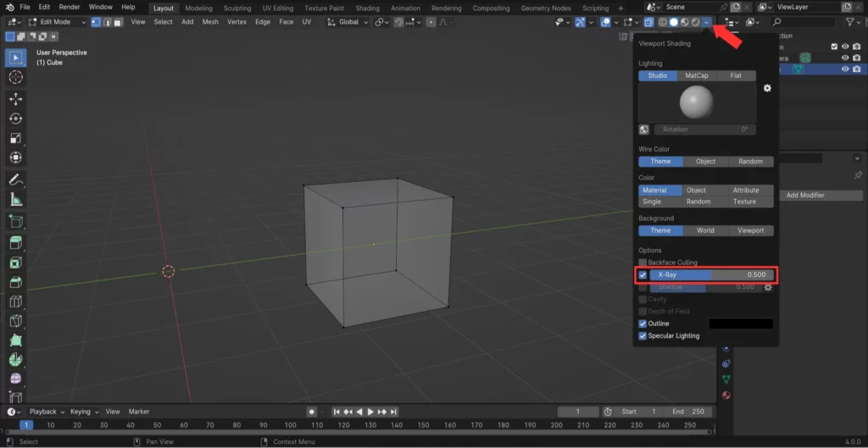Uncheck the X-Ray checkbox

pos(643,275)
